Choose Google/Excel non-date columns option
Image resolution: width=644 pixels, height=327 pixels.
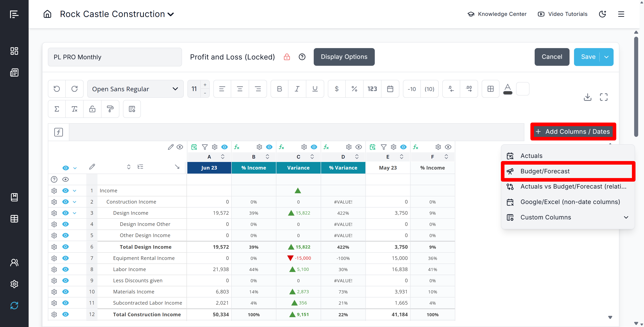click(x=570, y=202)
